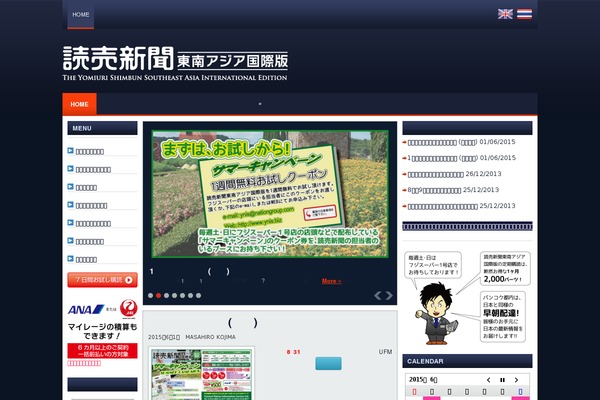
Task: Open the second MENU sidebar item arrow
Action: tap(70, 169)
